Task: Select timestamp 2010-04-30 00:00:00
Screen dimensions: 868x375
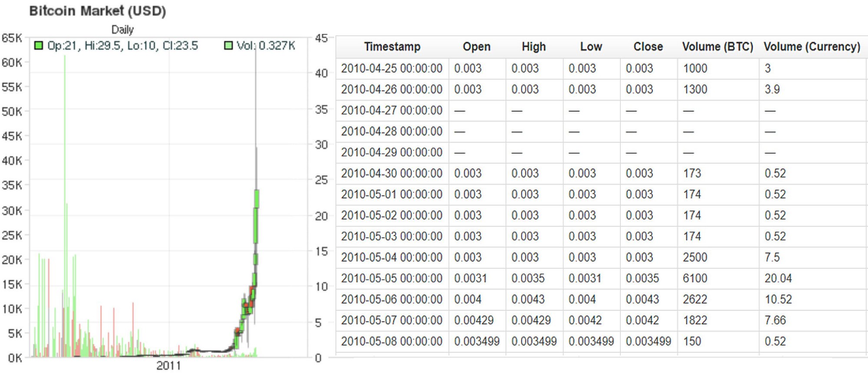Action: pyautogui.click(x=392, y=174)
